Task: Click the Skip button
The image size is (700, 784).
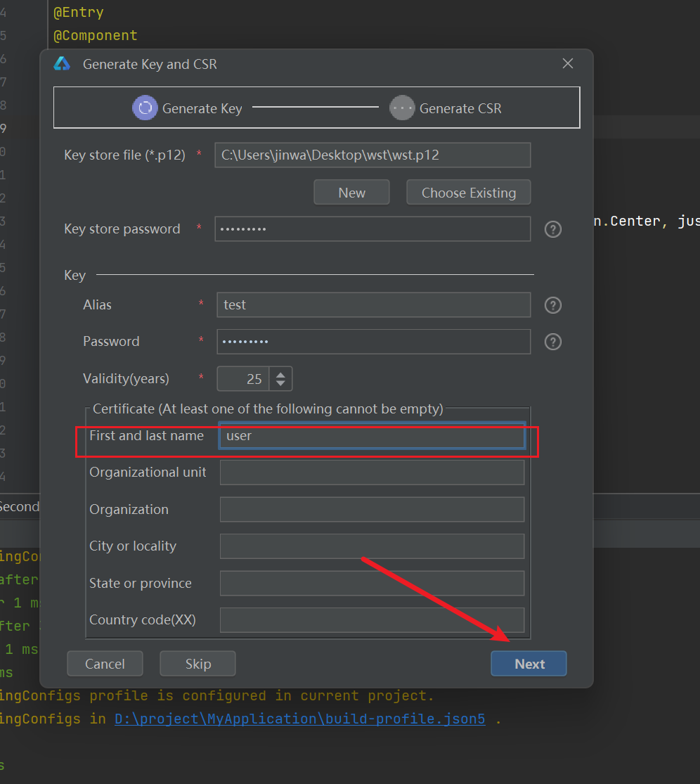Action: (198, 664)
